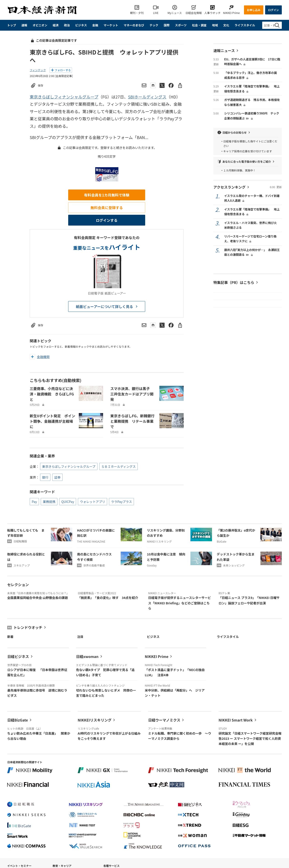Click in the 記事 search input field
Viewport: 289px width, 868px height.
(x=269, y=25)
